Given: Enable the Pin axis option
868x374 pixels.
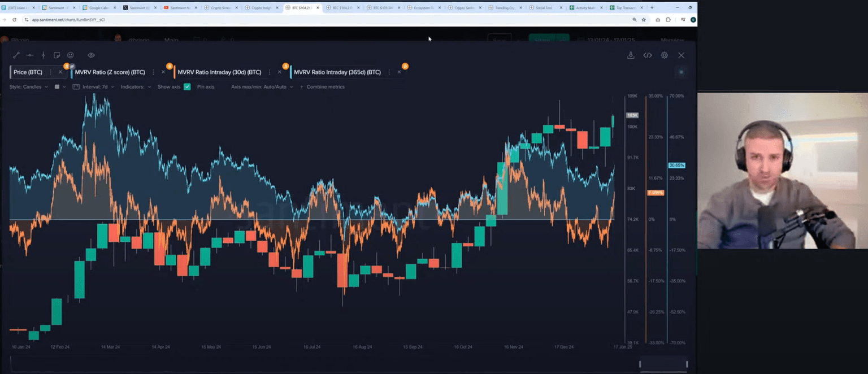Looking at the screenshot, I should [205, 87].
